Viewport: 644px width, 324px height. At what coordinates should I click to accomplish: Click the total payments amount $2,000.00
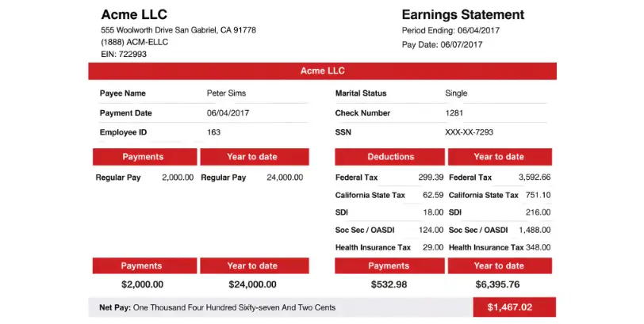tap(142, 284)
